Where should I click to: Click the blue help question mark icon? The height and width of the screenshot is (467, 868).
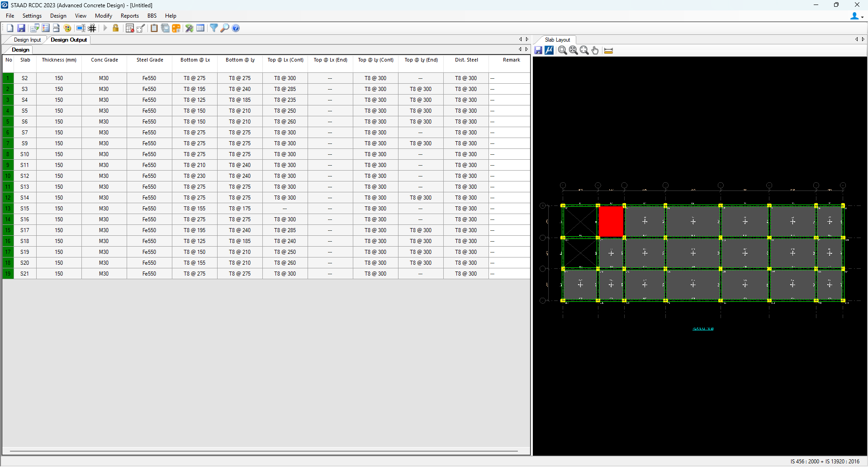236,28
